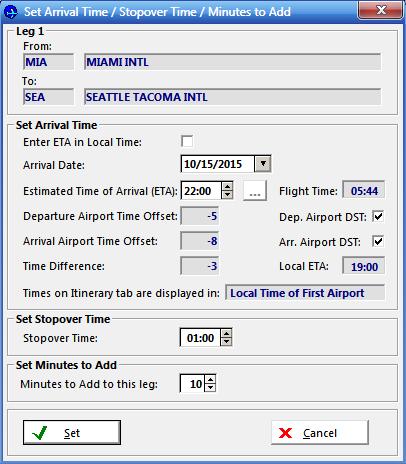406x464 pixels.
Task: Click the Stopover Time field showing 01:00
Action: pos(200,338)
